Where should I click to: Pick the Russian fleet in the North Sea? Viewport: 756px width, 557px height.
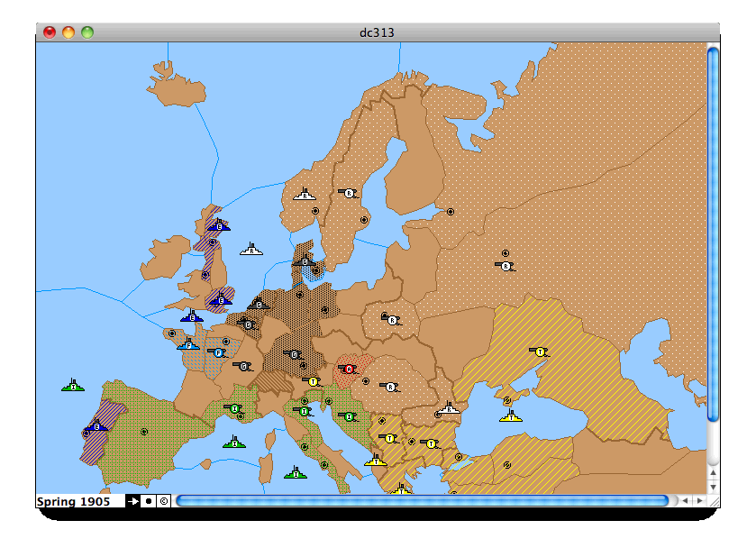click(x=251, y=250)
